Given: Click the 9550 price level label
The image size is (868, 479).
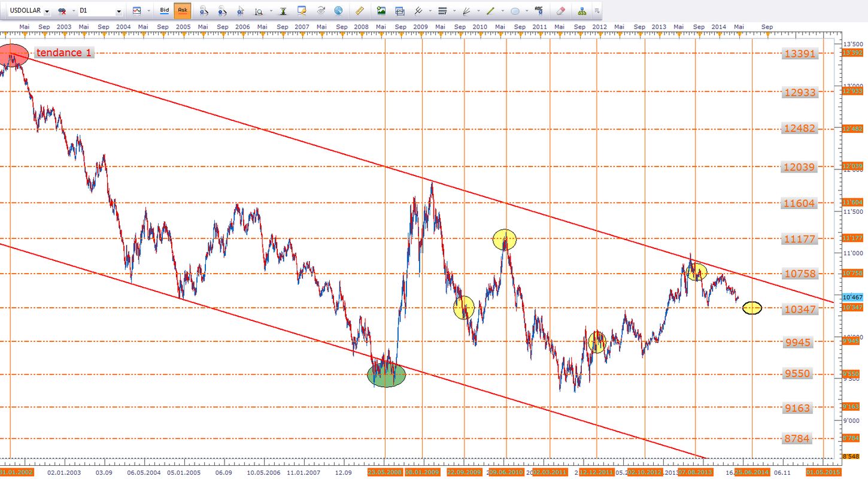Looking at the screenshot, I should click(x=799, y=374).
